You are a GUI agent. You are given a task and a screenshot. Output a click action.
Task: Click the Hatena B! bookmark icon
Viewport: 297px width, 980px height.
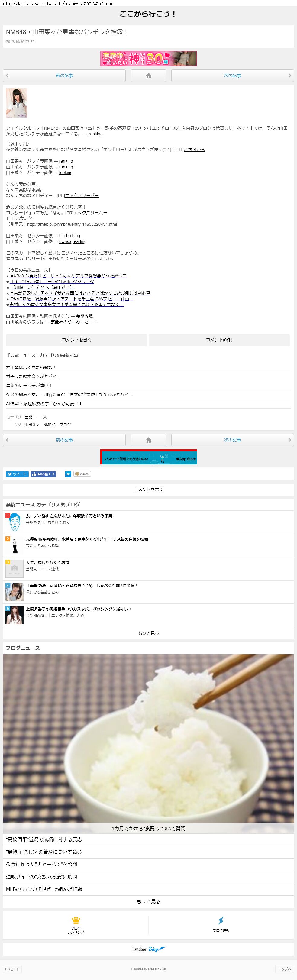[68, 474]
